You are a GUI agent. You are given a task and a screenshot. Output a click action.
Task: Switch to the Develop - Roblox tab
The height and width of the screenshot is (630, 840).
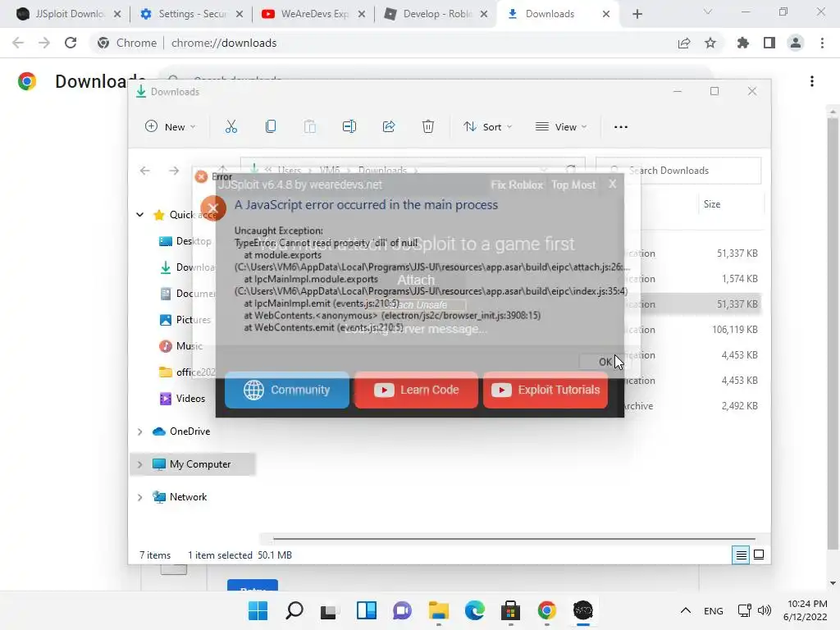pos(436,14)
